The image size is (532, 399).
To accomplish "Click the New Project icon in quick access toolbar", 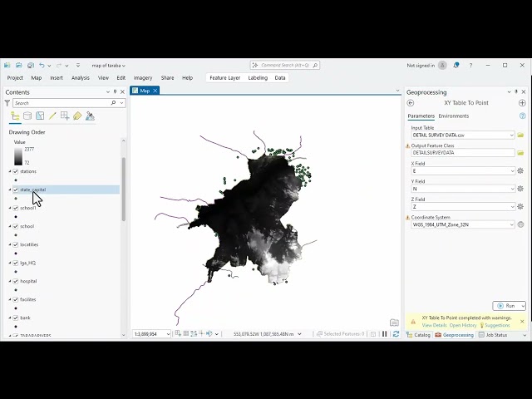I will [x=7, y=65].
